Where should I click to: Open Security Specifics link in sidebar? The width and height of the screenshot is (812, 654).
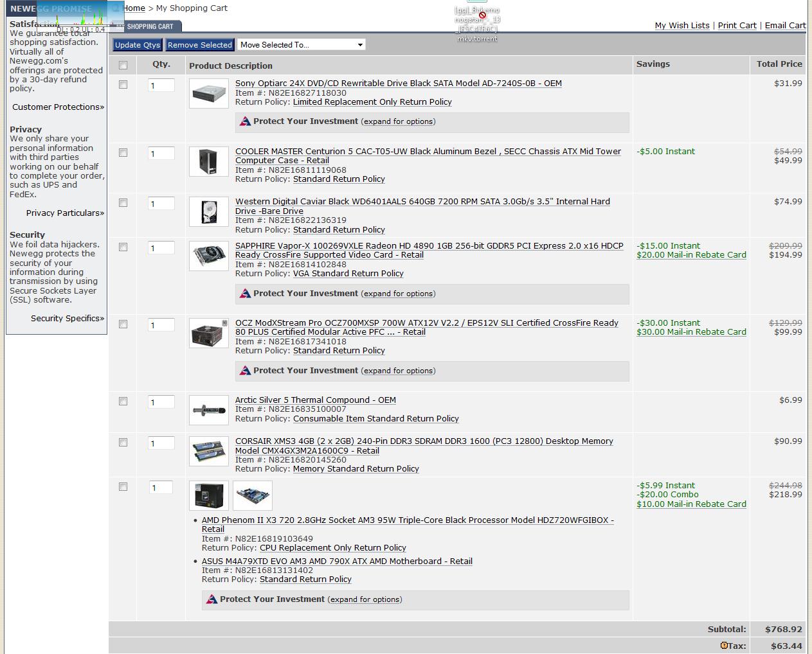(x=68, y=319)
